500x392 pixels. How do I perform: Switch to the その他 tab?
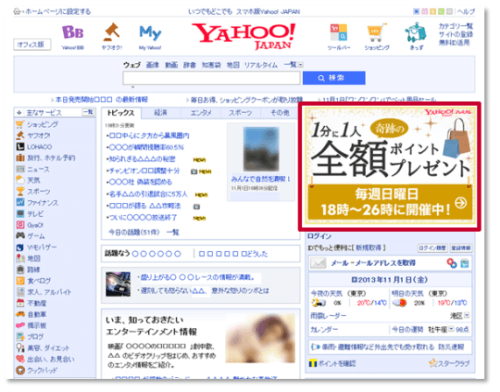pyautogui.click(x=280, y=113)
